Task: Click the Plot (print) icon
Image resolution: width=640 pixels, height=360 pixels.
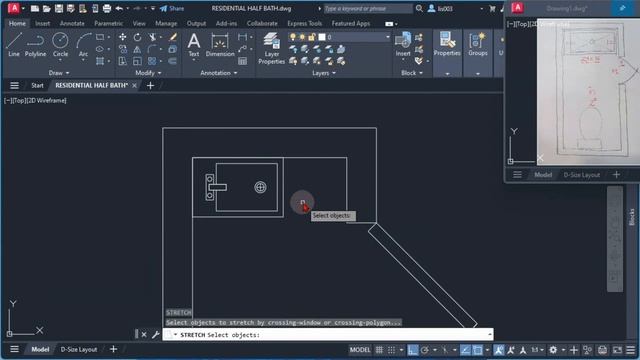Action: coord(107,8)
